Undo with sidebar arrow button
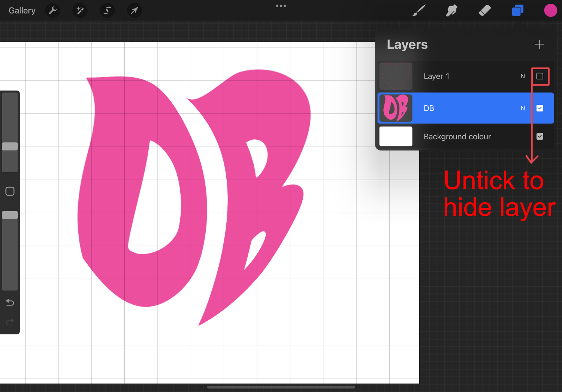The image size is (562, 392). pos(10,302)
